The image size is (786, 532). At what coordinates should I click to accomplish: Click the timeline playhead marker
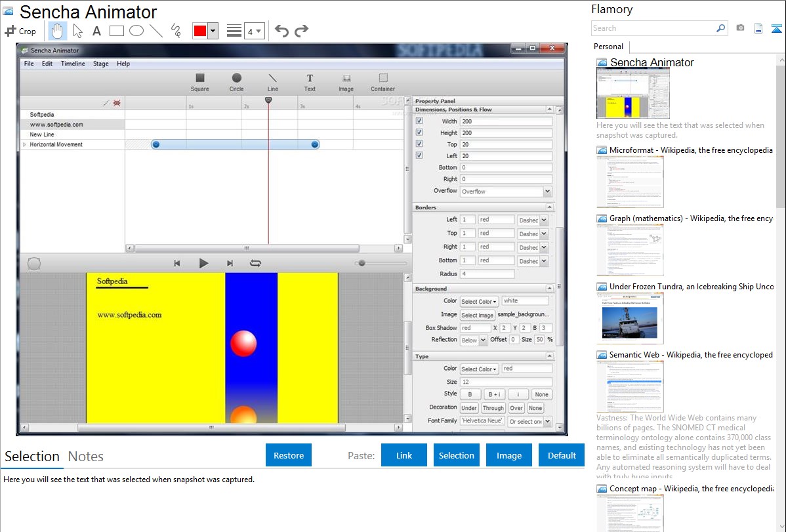269,100
